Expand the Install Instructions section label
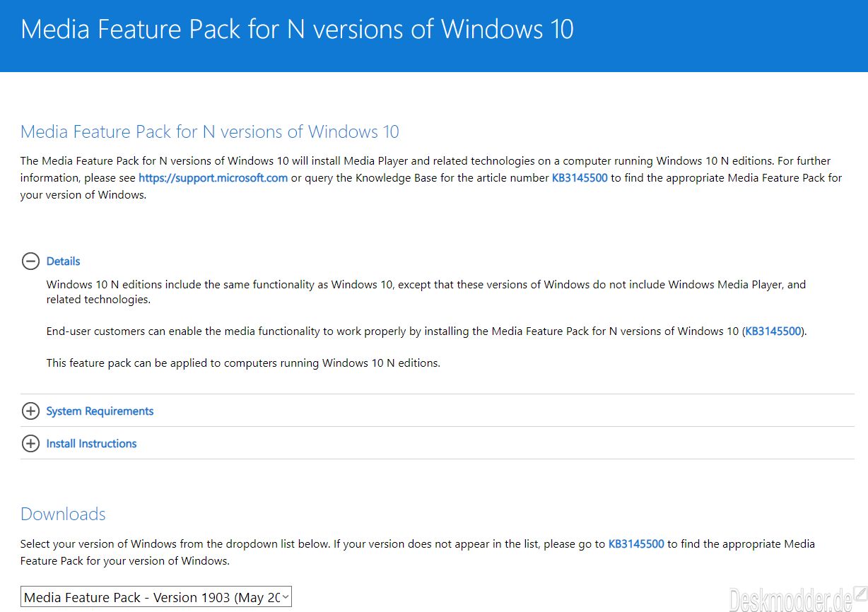868x612 pixels. tap(91, 444)
